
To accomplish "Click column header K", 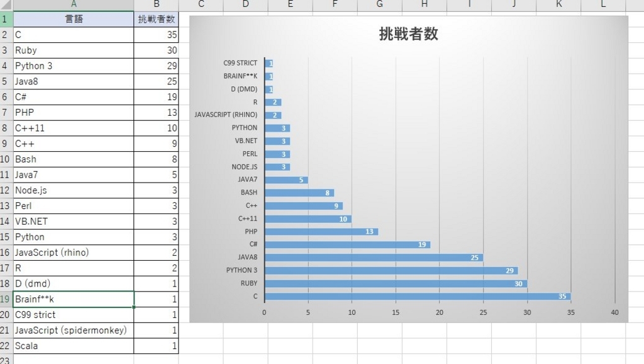I will 558,4.
